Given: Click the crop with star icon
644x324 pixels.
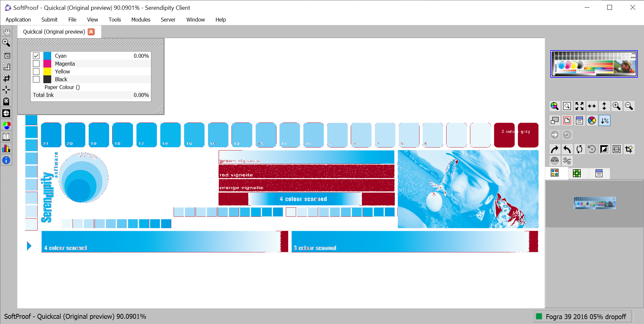Looking at the screenshot, I should (629, 149).
